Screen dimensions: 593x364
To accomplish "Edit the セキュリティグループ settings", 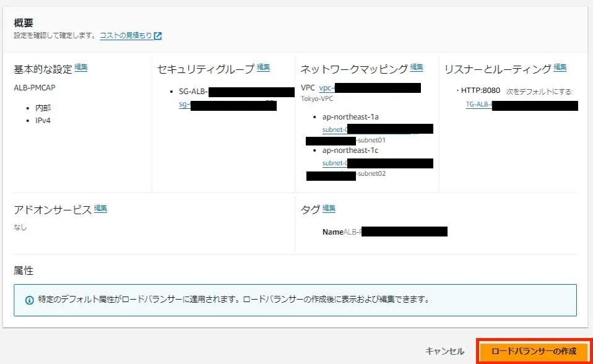I will [x=264, y=67].
